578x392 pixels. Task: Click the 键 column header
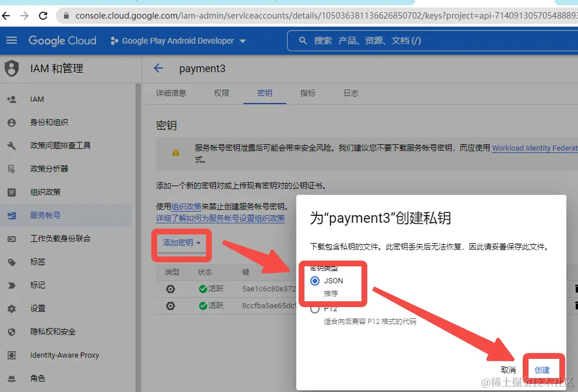click(246, 272)
